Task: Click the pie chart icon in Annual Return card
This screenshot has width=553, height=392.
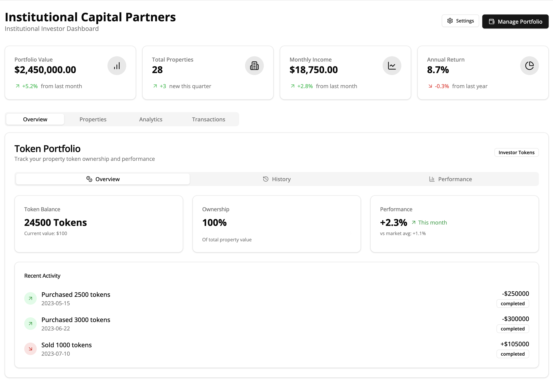Action: click(529, 66)
